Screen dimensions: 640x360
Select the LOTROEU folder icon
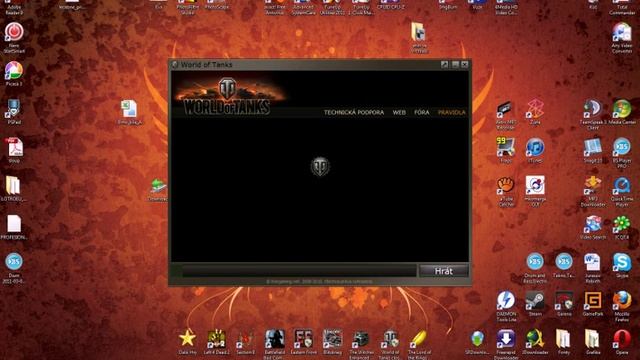(13, 186)
